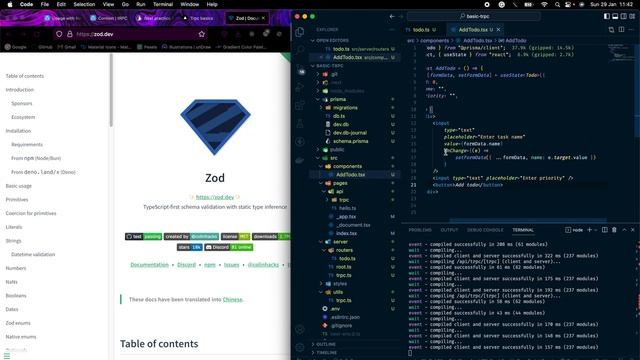Screen dimensions: 640x360
Task: Open the Selection menu in macOS menu bar
Action: [84, 4]
